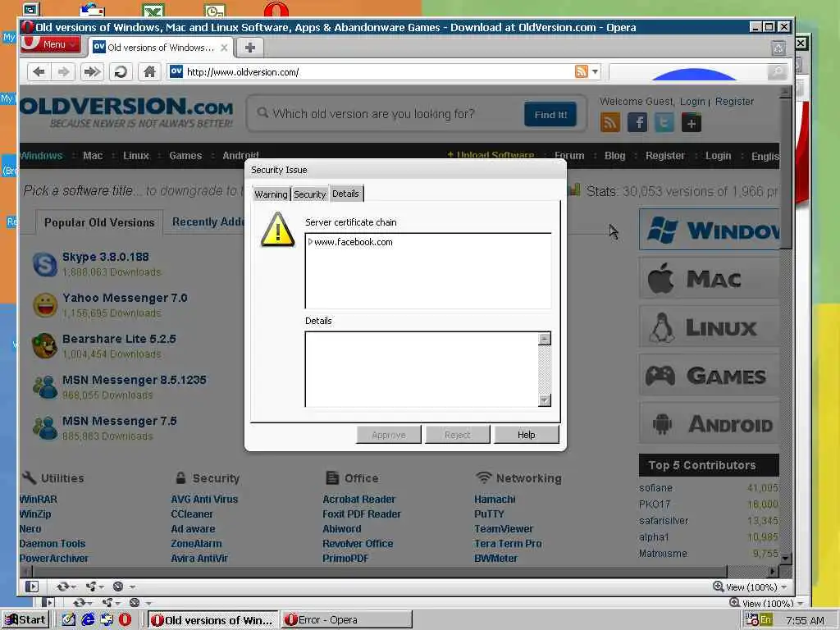This screenshot has height=630, width=840.
Task: Toggle the Opera panel sidebar icon
Action: (32, 587)
